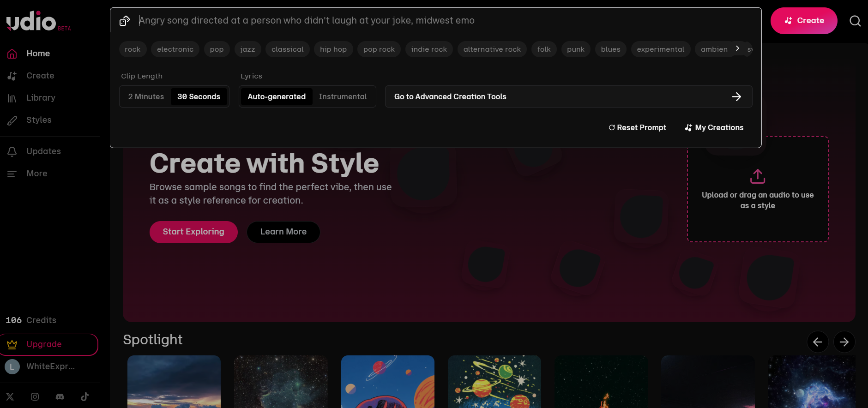Image resolution: width=868 pixels, height=408 pixels.
Task: Open Styles from sidebar
Action: pyautogui.click(x=39, y=120)
